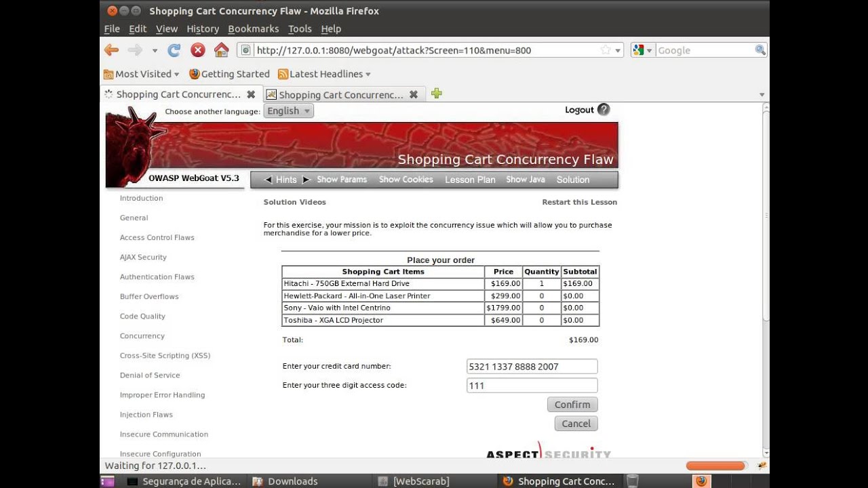Open the trash icon in the bottom panel
Screen dimensions: 868x488
point(632,481)
